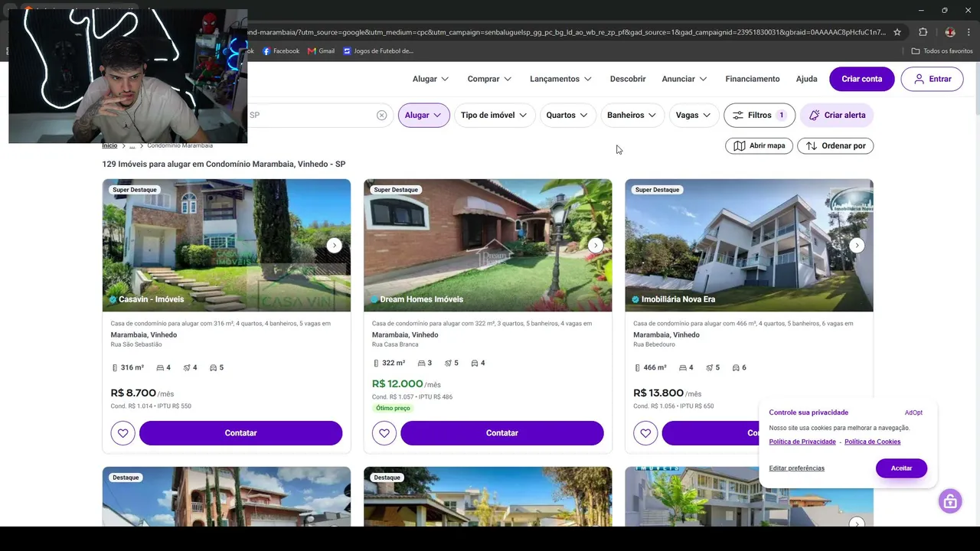
Task: Create a search alert with Criar alerta
Action: (x=837, y=116)
